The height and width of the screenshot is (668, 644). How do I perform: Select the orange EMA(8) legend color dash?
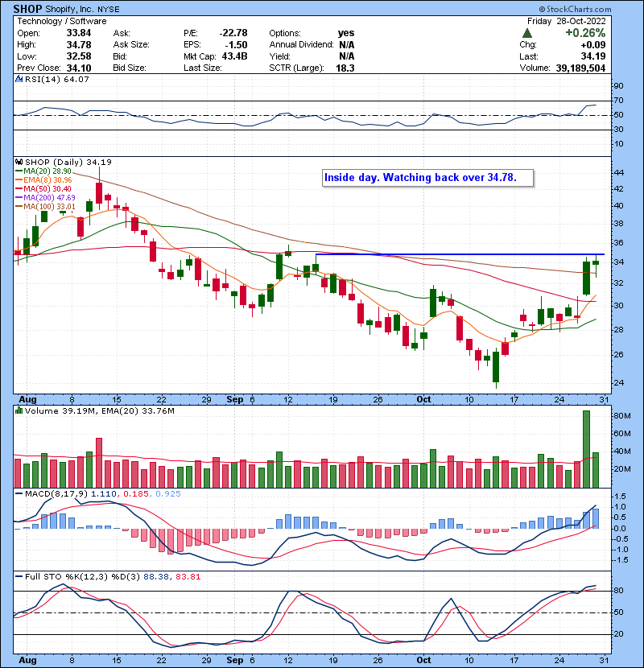coord(19,179)
